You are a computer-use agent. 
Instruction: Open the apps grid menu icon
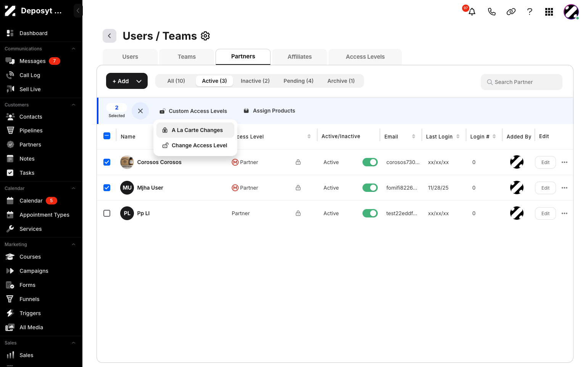[549, 12]
